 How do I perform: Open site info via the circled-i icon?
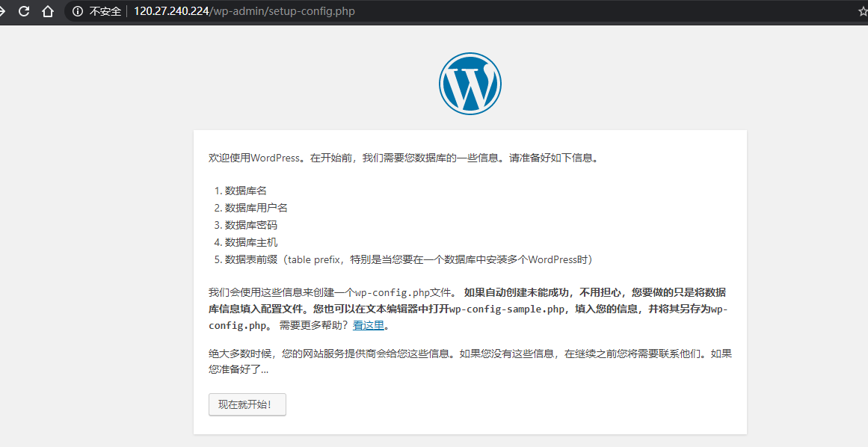(77, 11)
